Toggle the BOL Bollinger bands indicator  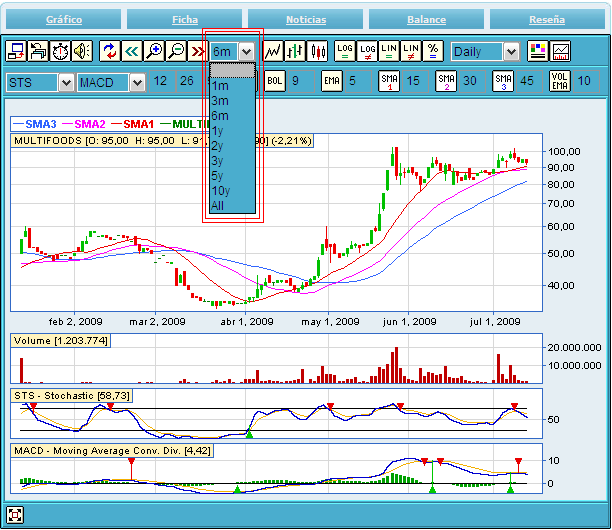point(275,81)
